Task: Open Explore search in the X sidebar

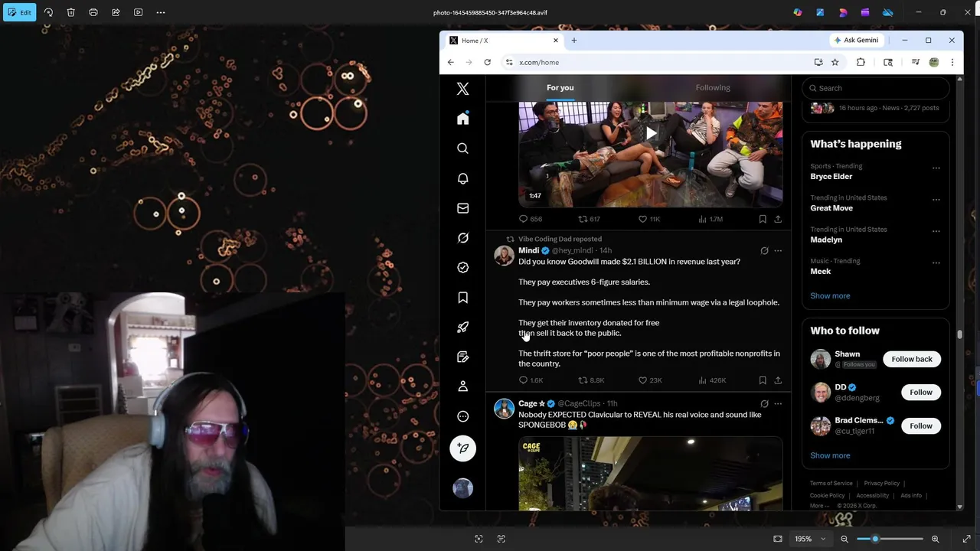Action: 462,148
